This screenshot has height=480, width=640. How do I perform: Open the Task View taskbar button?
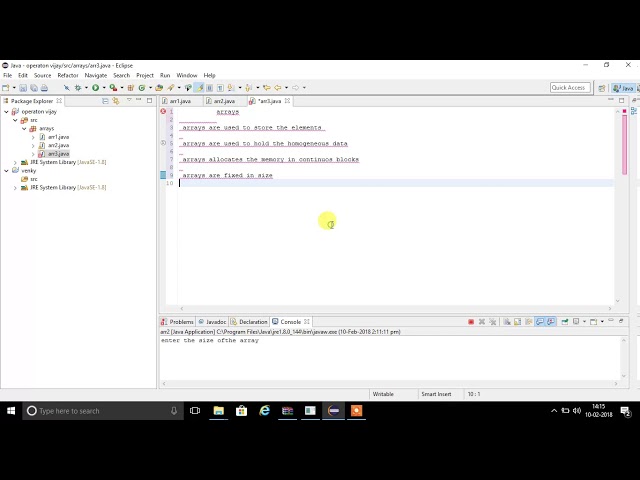coord(195,411)
